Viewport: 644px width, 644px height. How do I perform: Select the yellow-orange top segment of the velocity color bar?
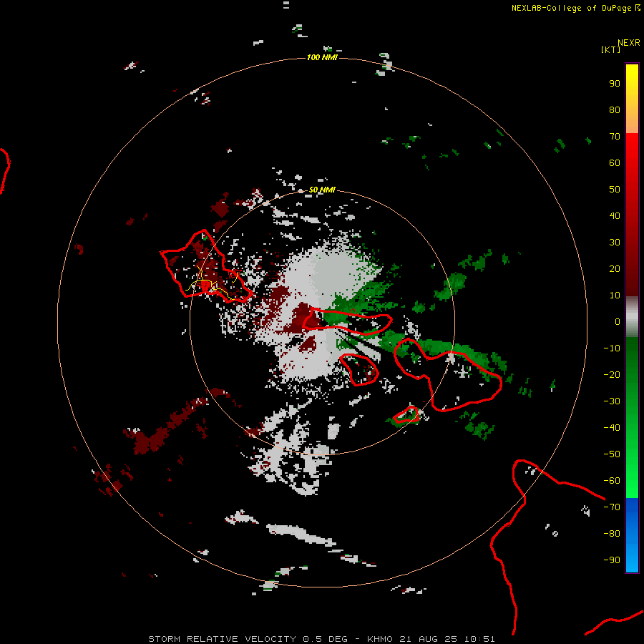click(632, 99)
